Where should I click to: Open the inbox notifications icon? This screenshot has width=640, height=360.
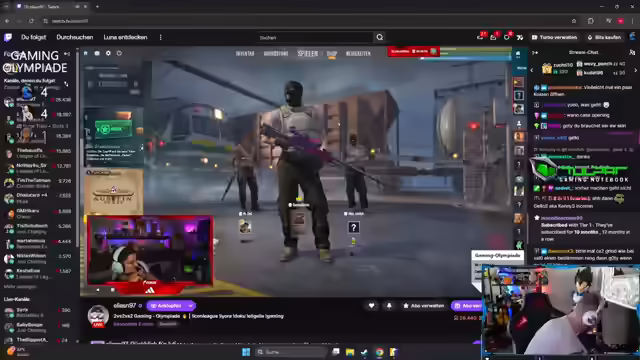pyautogui.click(x=493, y=37)
